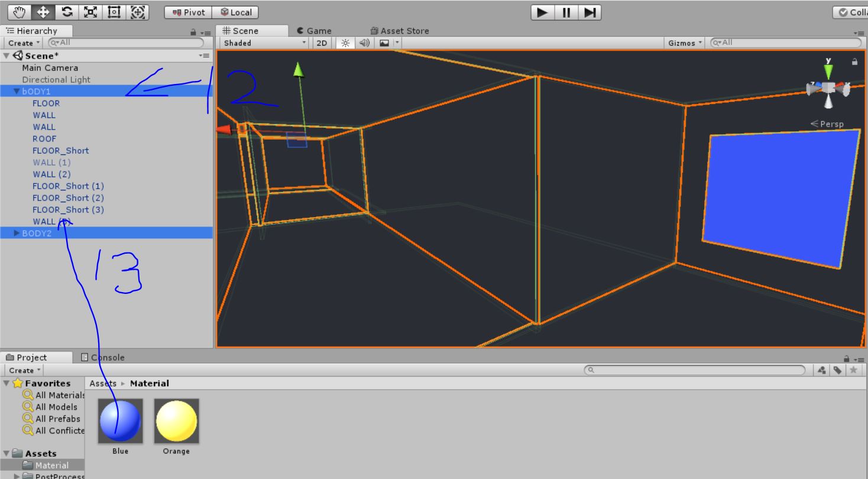Viewport: 868px width, 479px height.
Task: Expand the BODY2 foldout arrow
Action: (17, 233)
